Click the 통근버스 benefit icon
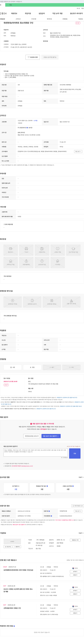84x644 pixels. (10, 250)
